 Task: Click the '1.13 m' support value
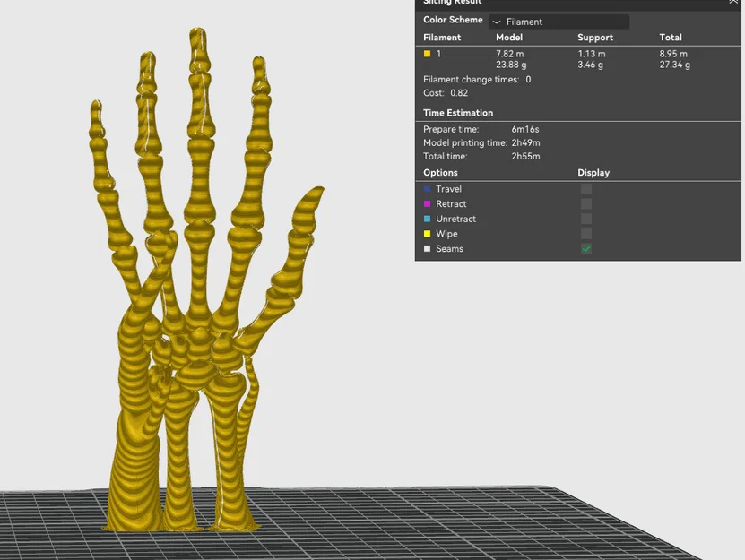[592, 54]
